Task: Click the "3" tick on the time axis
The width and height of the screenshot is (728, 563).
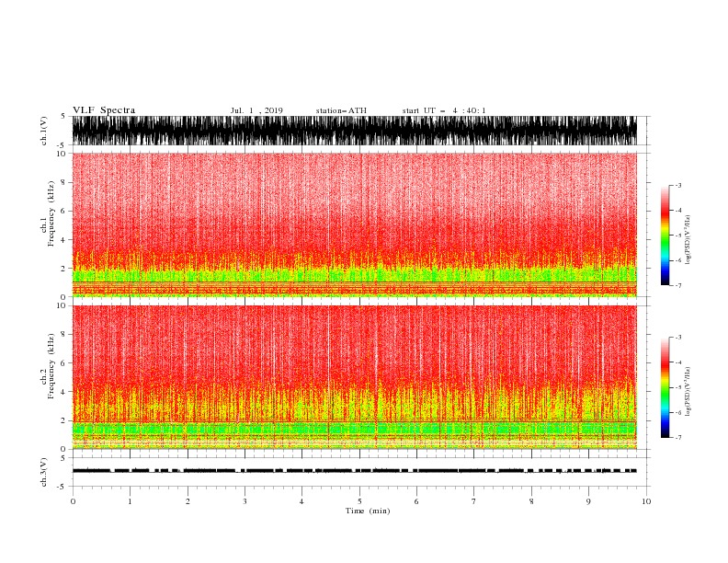Action: (x=245, y=501)
